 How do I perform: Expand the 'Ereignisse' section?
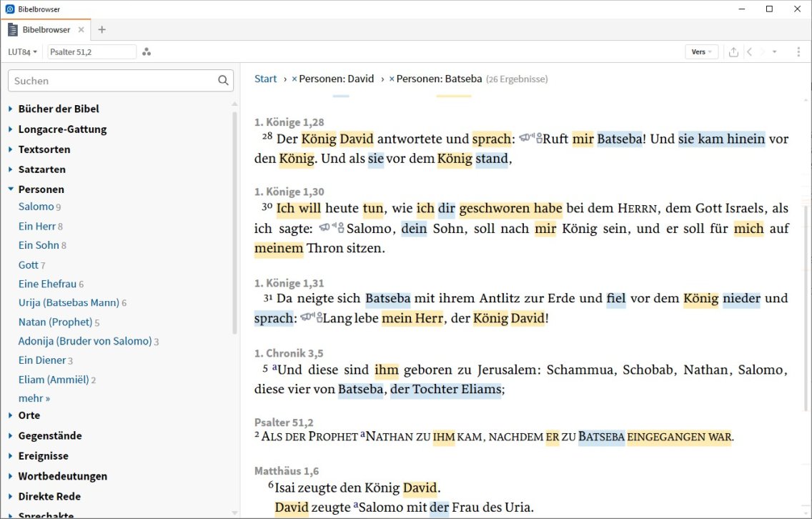10,456
